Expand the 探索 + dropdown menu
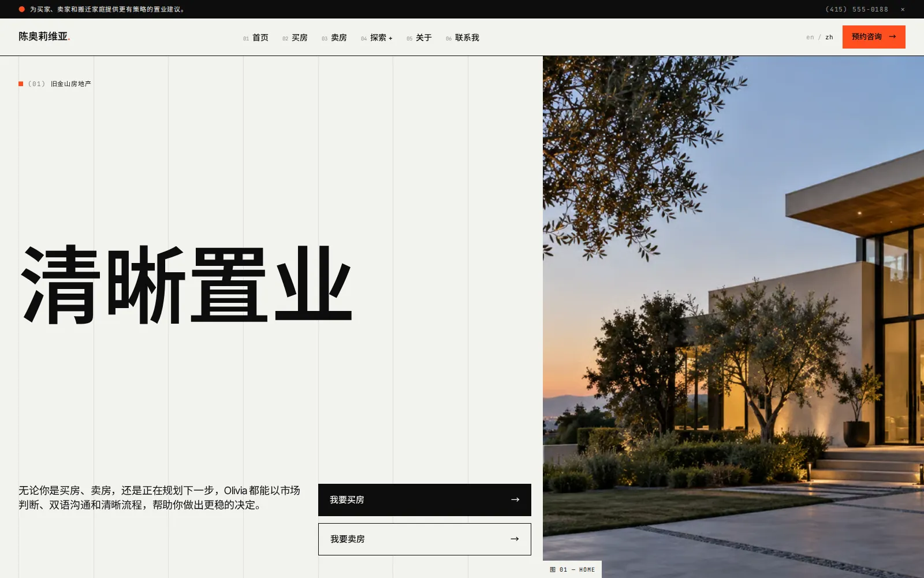 point(377,38)
